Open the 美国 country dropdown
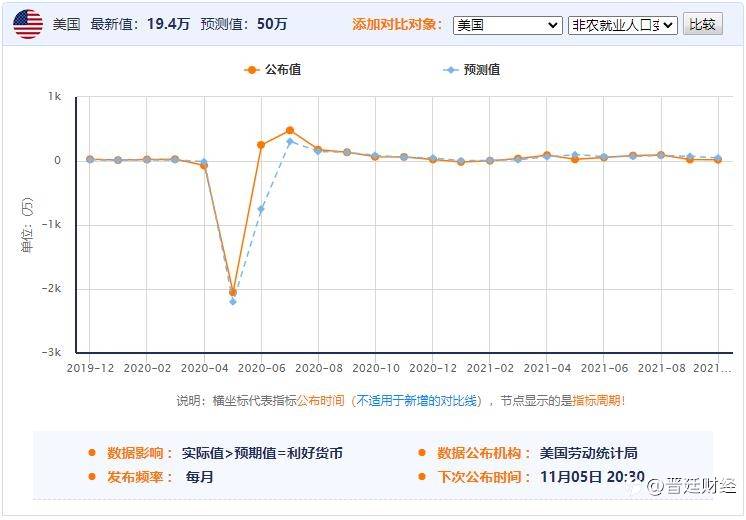 click(x=508, y=25)
